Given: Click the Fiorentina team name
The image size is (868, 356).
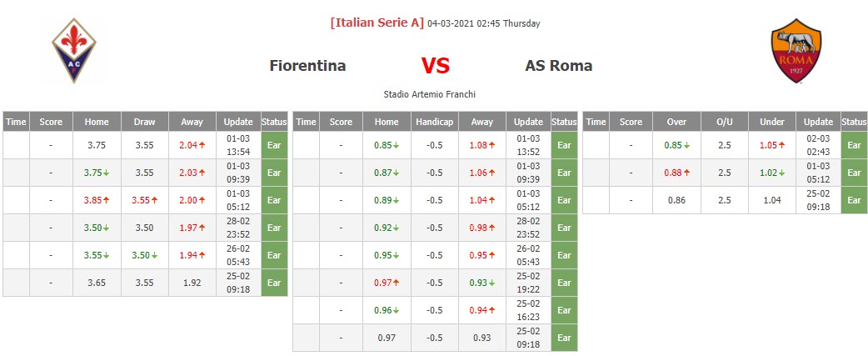Looking at the screenshot, I should pos(307,66).
